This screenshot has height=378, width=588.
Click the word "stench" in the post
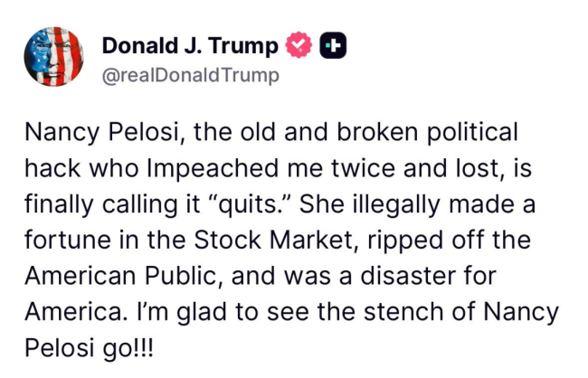pos(389,314)
